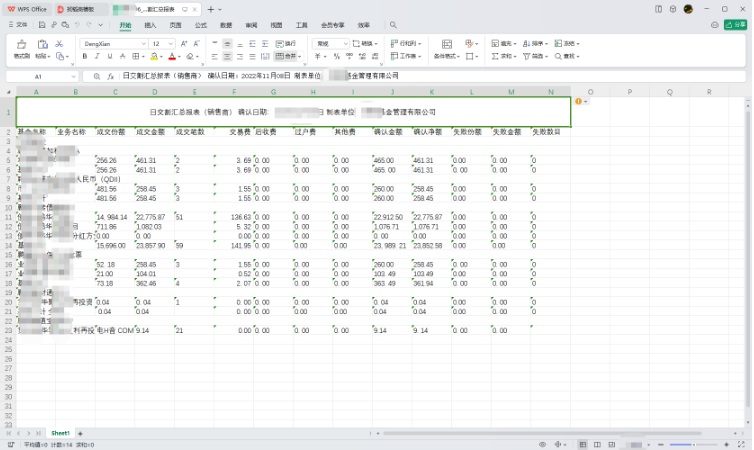Viewport: 754px width, 450px height.
Task: Apply the red font color
Action: click(x=172, y=56)
